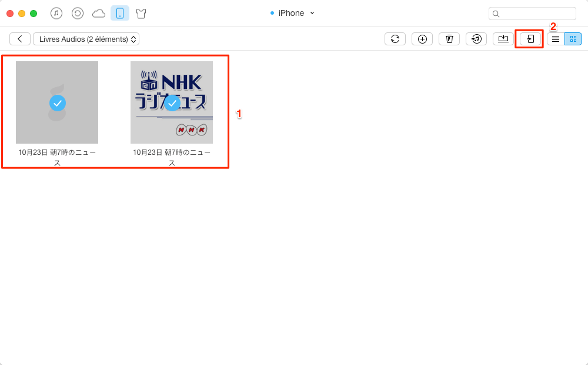The image size is (588, 365).
Task: Switch to grid thumbnail view
Action: (x=573, y=39)
